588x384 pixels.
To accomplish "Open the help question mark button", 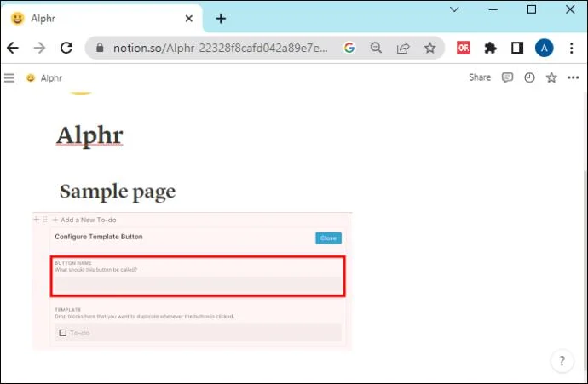I will tap(562, 361).
